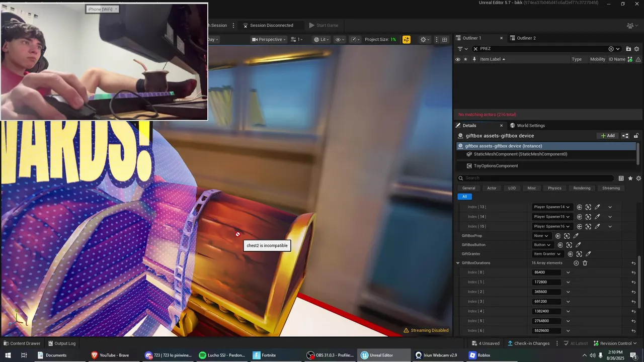Screen dimensions: 644x362
Task: Empty the GiftBoxDurations array trash icon
Action: [585, 263]
